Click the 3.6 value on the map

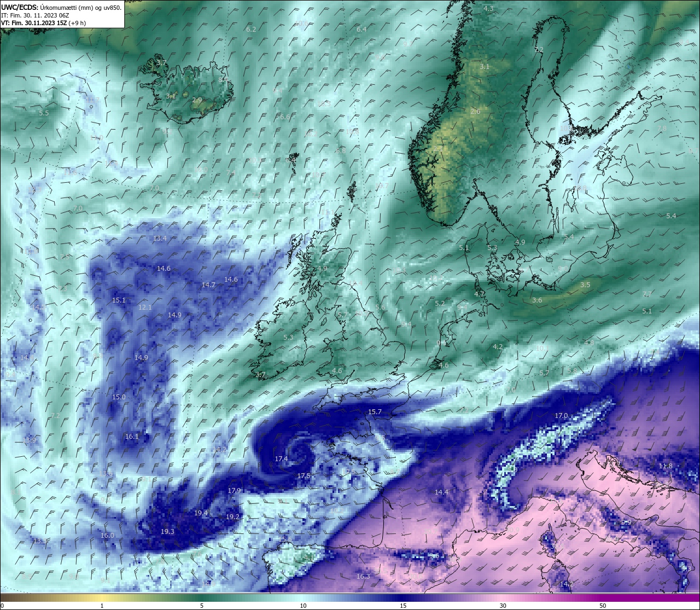coord(537,300)
